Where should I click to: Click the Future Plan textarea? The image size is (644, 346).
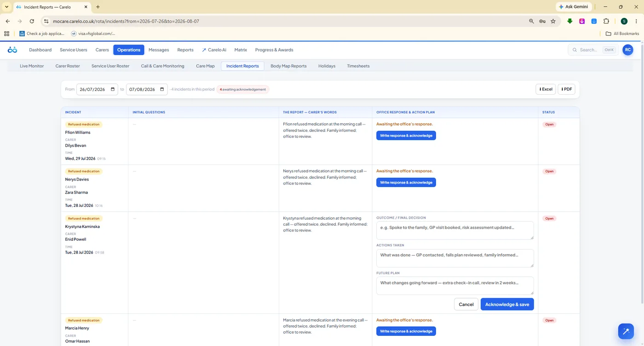click(455, 286)
